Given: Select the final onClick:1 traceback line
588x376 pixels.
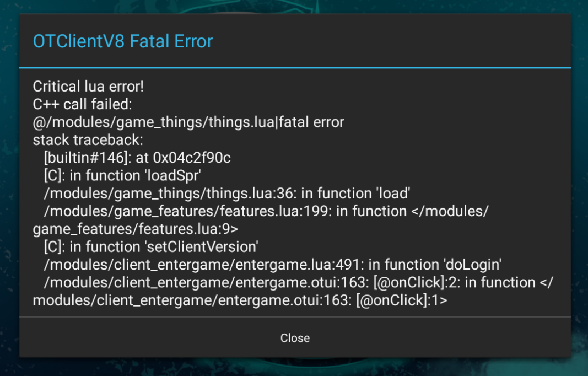Looking at the screenshot, I should click(204, 300).
